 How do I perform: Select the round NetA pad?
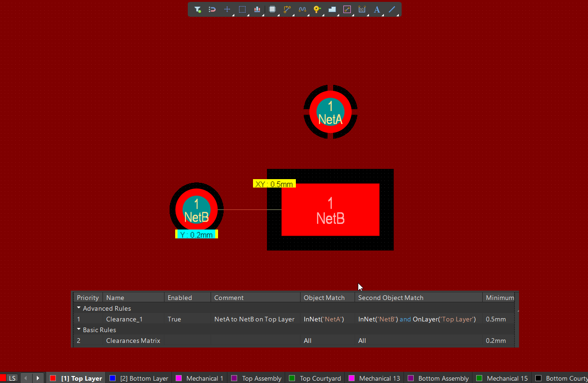click(330, 112)
